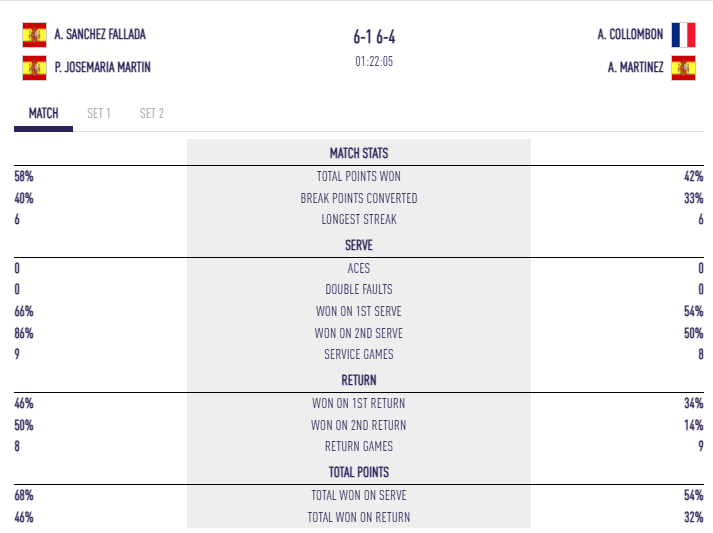
Task: Open A. Sanchez Fallada player name
Action: [100, 35]
